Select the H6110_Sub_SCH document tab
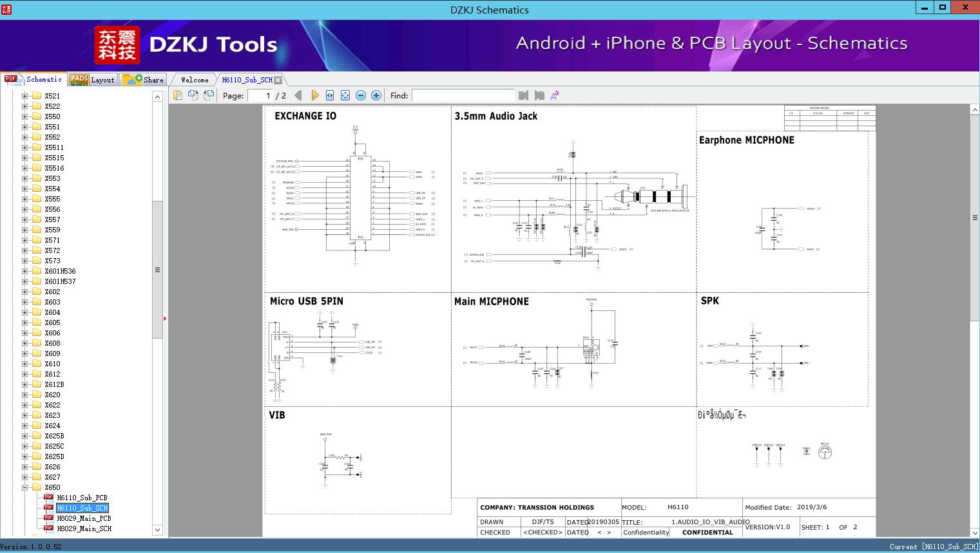The width and height of the screenshot is (980, 553). [247, 80]
